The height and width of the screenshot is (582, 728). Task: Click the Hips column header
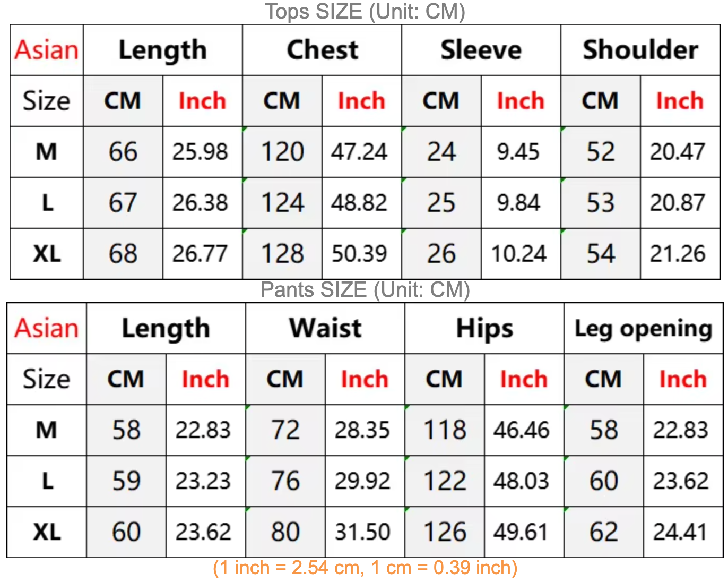(484, 328)
